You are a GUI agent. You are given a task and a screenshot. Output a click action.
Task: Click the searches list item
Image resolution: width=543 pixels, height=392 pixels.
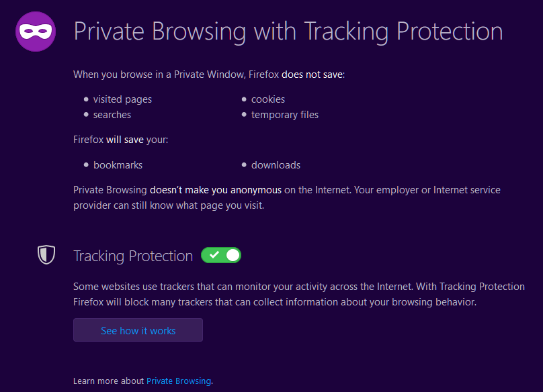(x=112, y=115)
